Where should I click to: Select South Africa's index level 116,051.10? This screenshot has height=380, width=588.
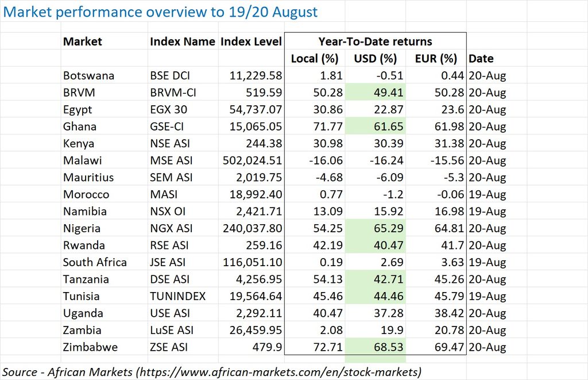(252, 262)
